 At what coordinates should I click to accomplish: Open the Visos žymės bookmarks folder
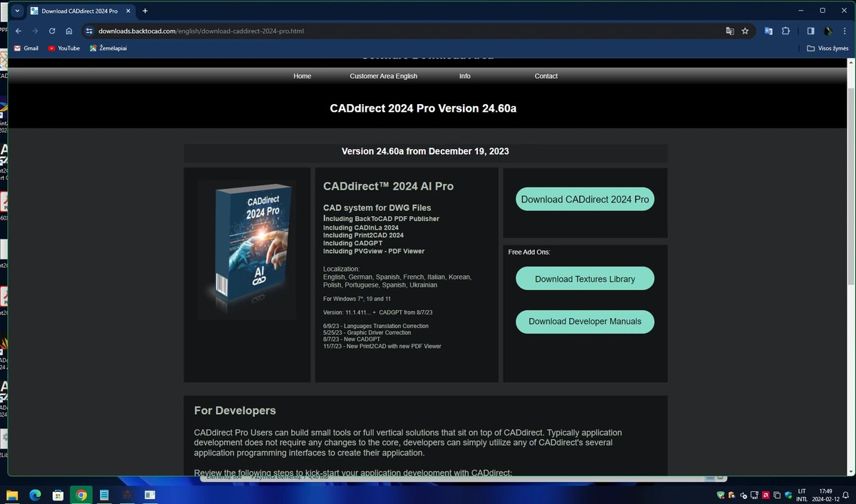point(827,48)
